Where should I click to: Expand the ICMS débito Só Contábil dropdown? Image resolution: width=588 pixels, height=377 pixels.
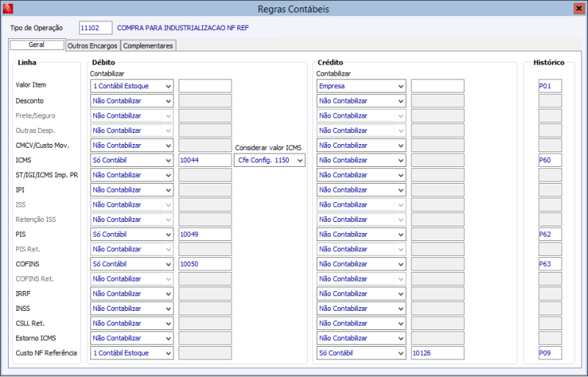coord(168,160)
